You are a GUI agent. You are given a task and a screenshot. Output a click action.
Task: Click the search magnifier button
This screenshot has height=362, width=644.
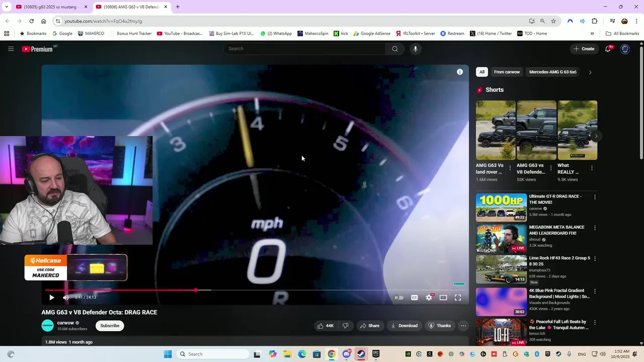395,49
